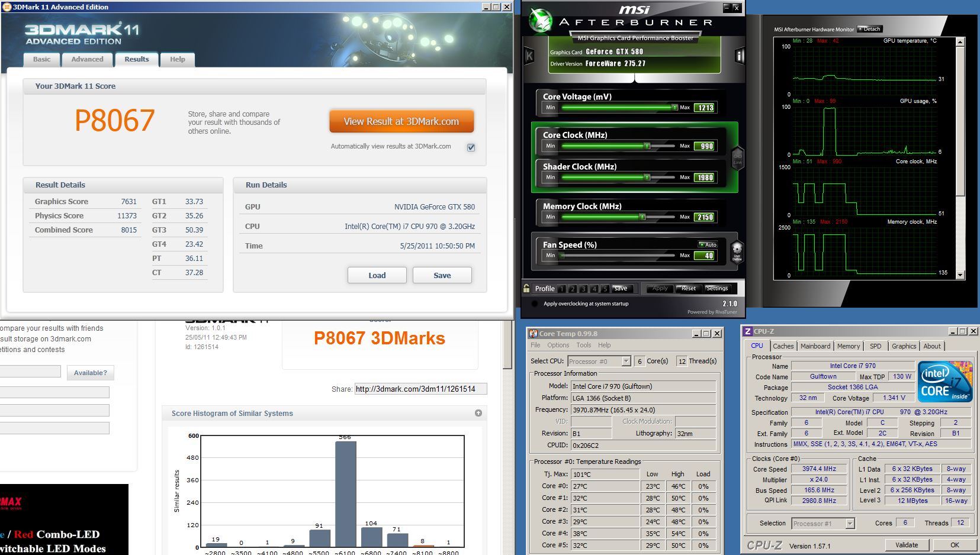
Task: Click the Load button in Run Details
Action: [377, 275]
